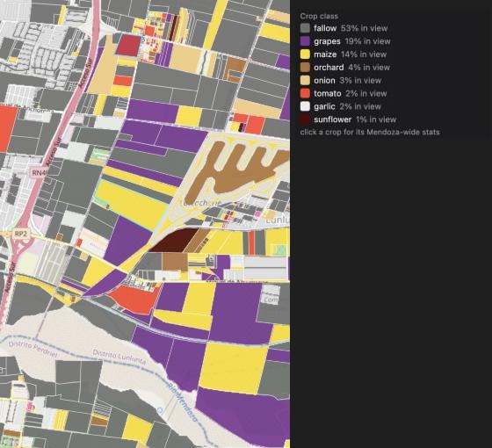492x448 pixels.
Task: Click the Mendoza-wide stats hint text
Action: pyautogui.click(x=370, y=132)
